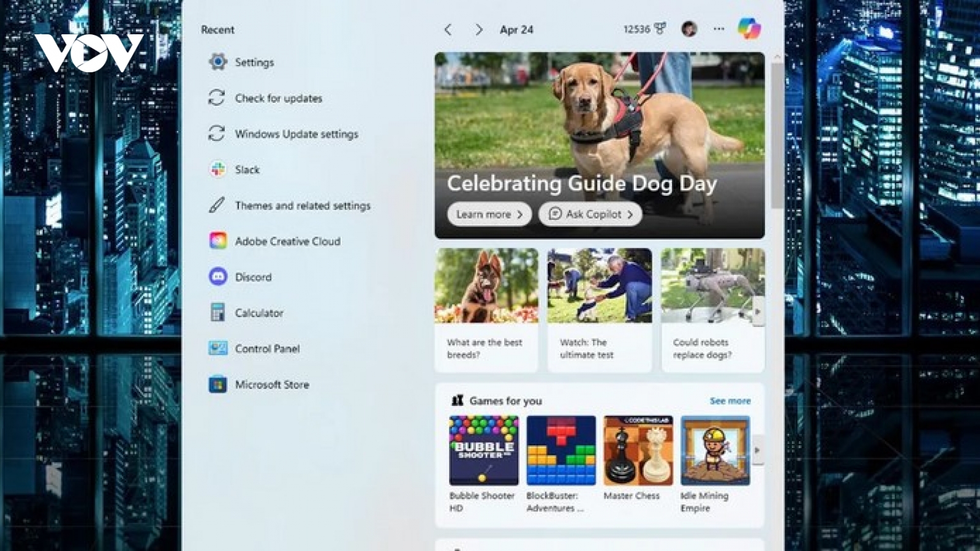Click the 12536 points number

[x=636, y=29]
